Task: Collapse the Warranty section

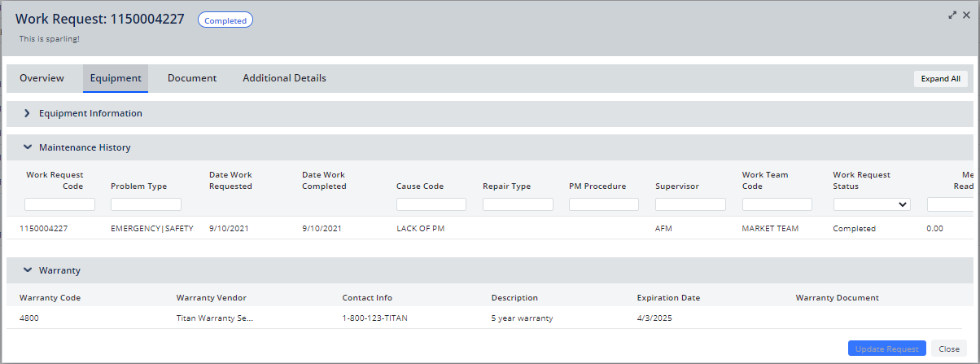Action: click(27, 270)
